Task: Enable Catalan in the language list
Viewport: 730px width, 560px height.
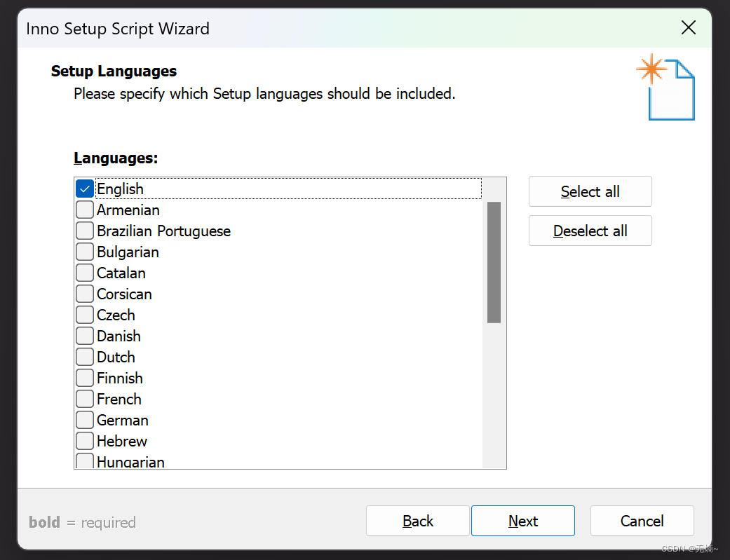Action: pos(84,273)
